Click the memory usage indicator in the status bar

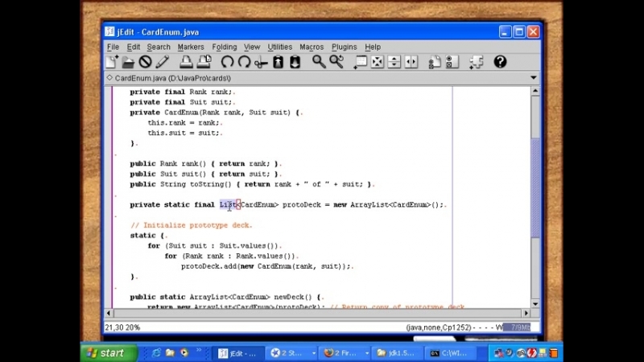[516, 327]
